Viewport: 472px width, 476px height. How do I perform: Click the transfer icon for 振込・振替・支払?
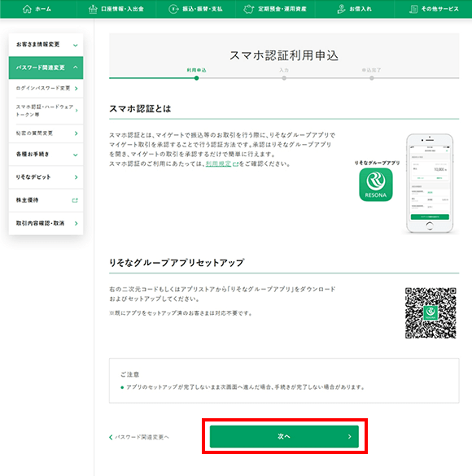[x=173, y=9]
